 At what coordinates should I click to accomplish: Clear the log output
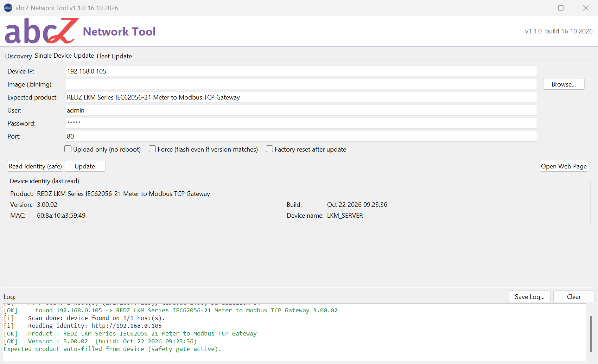pos(574,296)
